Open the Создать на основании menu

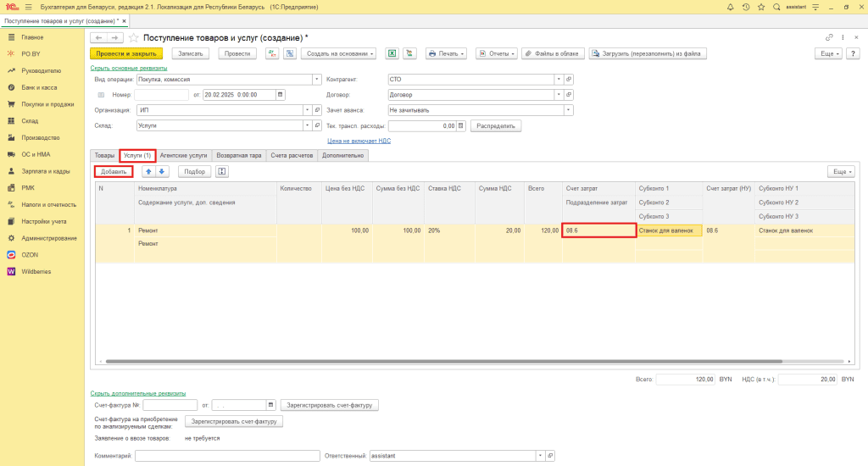pos(339,53)
